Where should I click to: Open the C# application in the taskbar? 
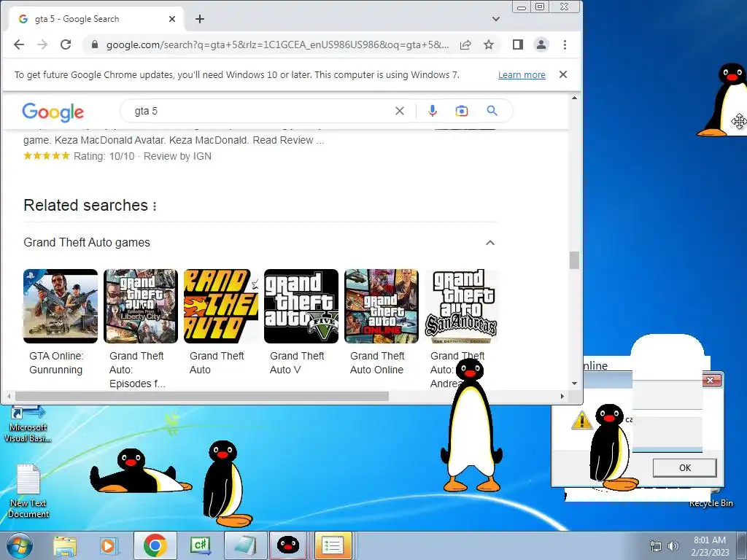point(201,545)
